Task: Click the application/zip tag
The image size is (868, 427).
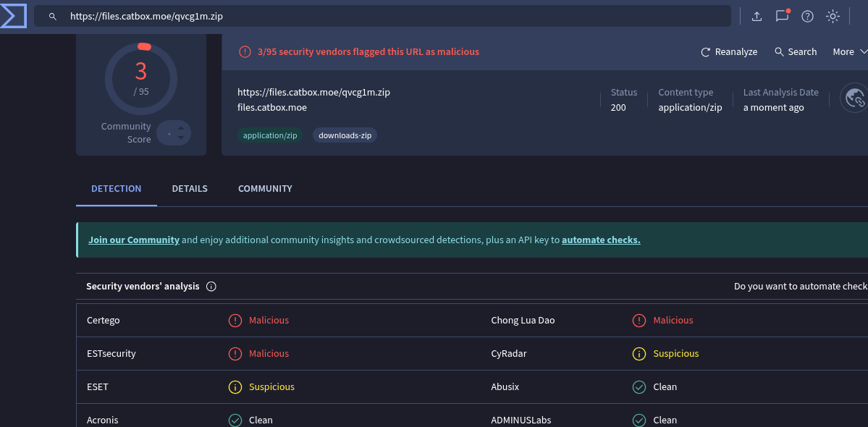Action: [x=270, y=135]
